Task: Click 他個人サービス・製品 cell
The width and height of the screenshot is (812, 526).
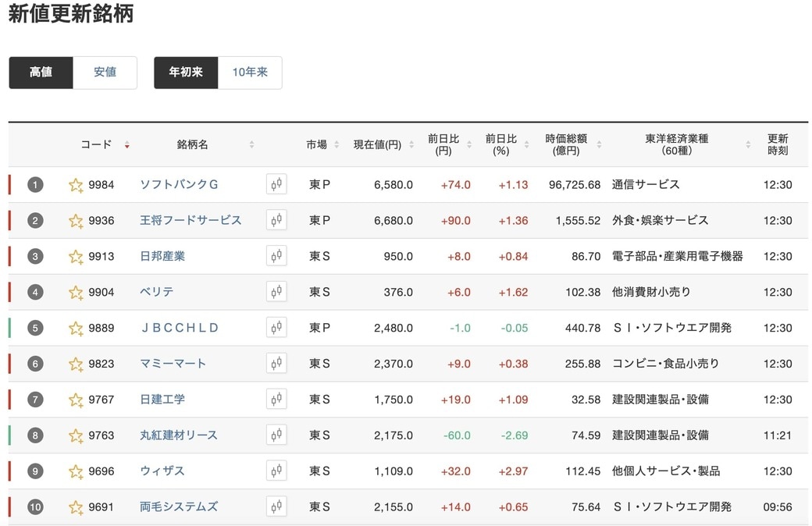Action: (x=666, y=471)
